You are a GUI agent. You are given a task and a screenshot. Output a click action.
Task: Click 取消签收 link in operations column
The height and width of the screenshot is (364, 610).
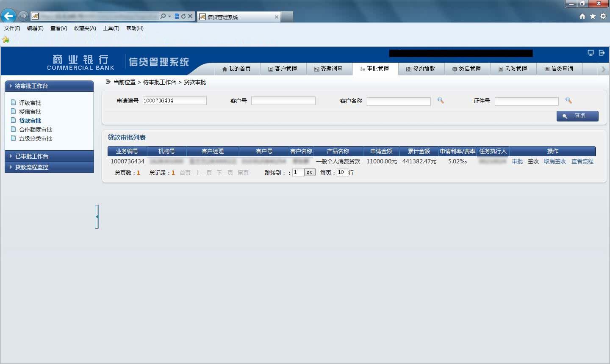[555, 161]
